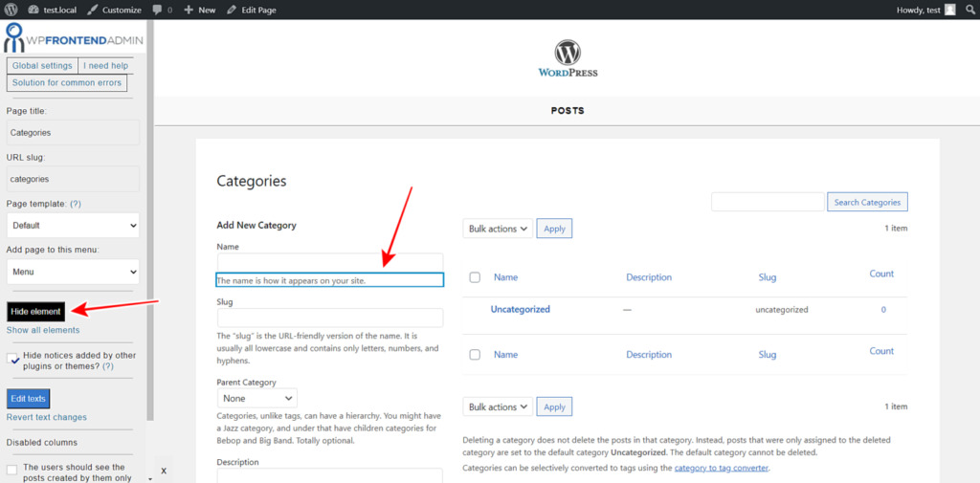Viewport: 980px width, 483px height.
Task: Open the category to tag converter link
Action: (722, 468)
